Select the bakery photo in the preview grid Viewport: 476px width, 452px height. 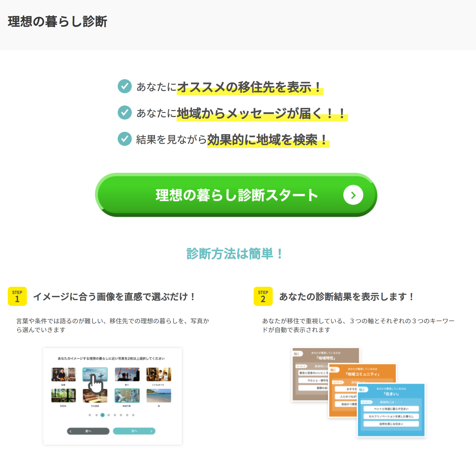pos(64,374)
